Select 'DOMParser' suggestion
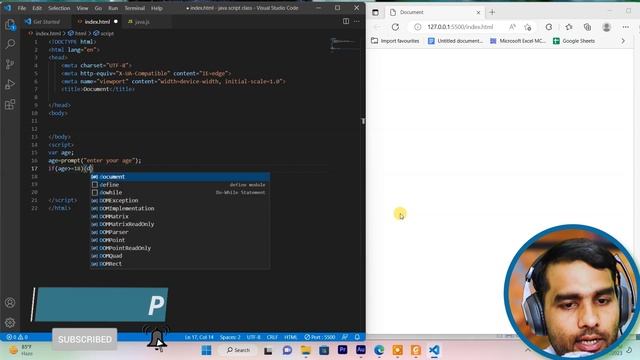 click(x=180, y=232)
